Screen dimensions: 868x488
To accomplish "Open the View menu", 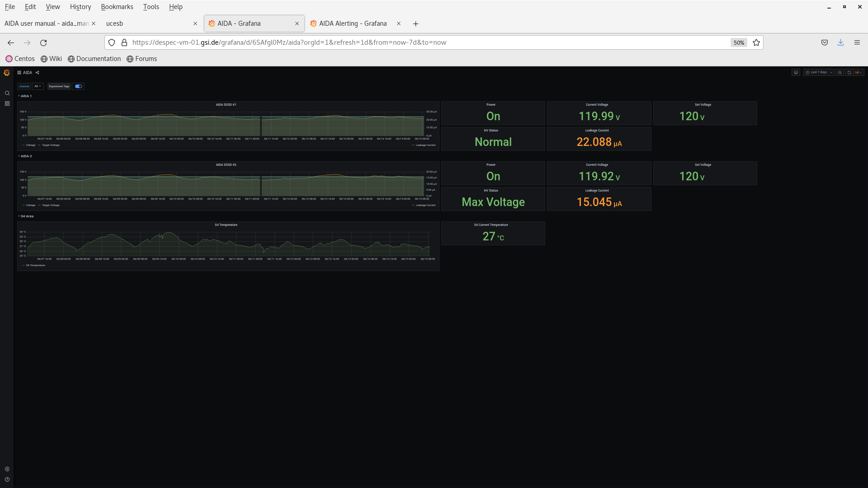I will [53, 7].
